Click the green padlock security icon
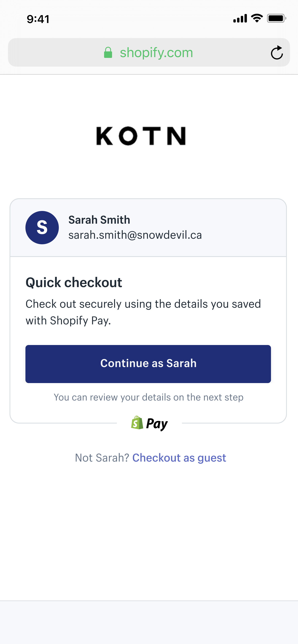 pos(108,53)
